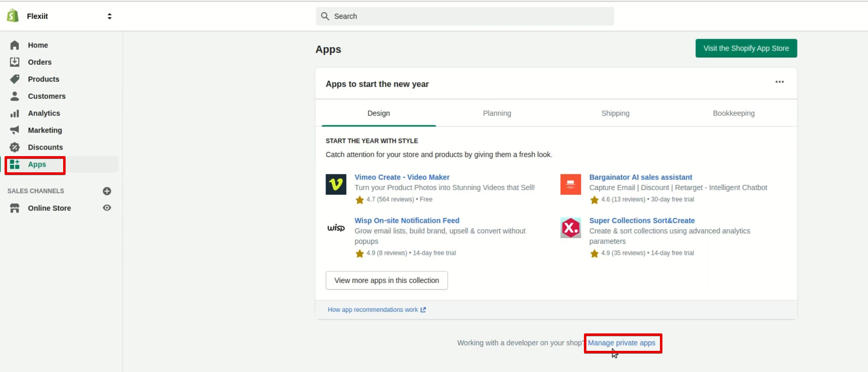Open Analytics in the sidebar

44,113
